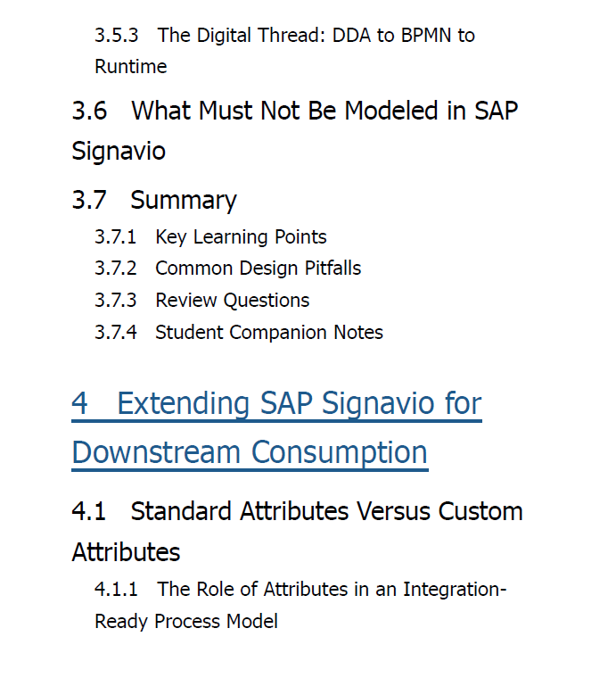The height and width of the screenshot is (678, 616).
Task: Open "Key Learning Points" subsection
Action: 210,237
